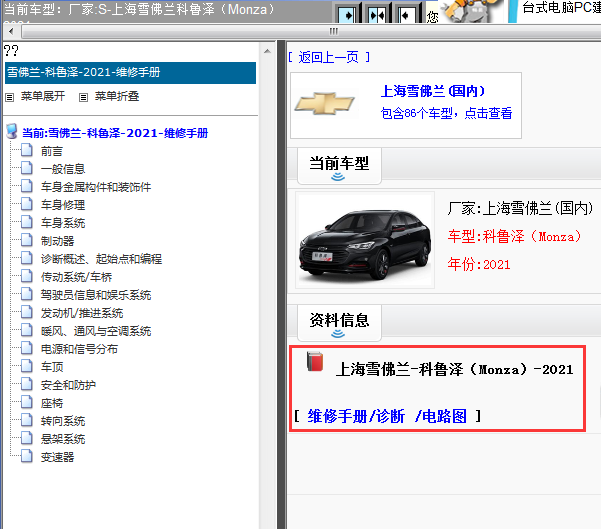Select 悬架系统 in the tree
The width and height of the screenshot is (601, 529).
pyautogui.click(x=63, y=439)
